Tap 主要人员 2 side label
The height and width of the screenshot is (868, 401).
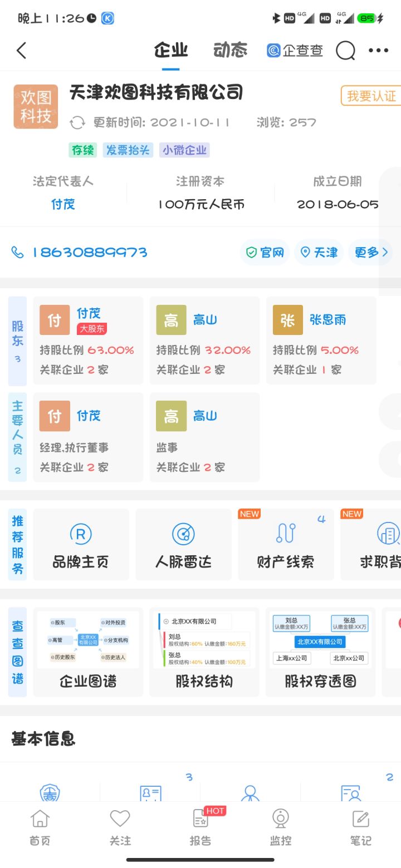click(17, 437)
